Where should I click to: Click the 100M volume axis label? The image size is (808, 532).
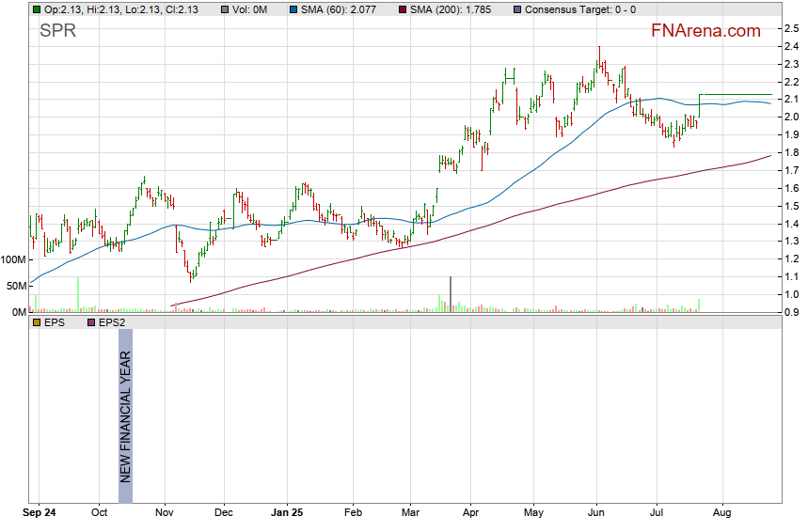13,259
